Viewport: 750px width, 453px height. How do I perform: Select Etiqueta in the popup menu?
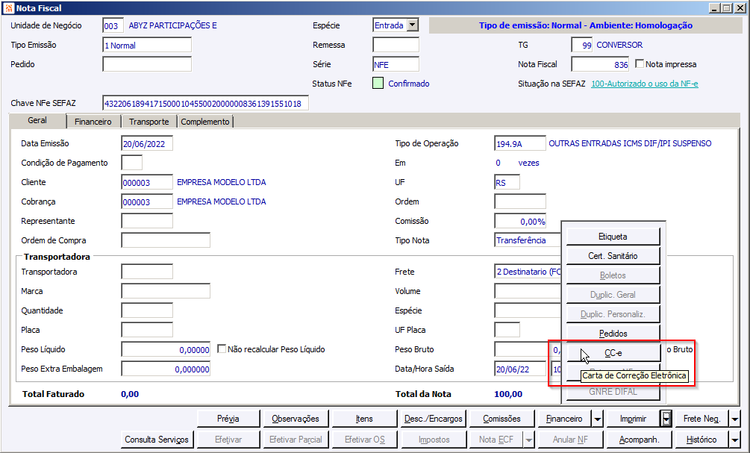pyautogui.click(x=613, y=236)
